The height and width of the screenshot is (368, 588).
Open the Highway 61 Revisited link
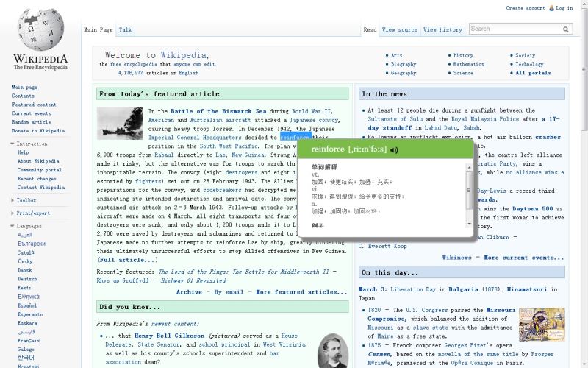pos(193,280)
